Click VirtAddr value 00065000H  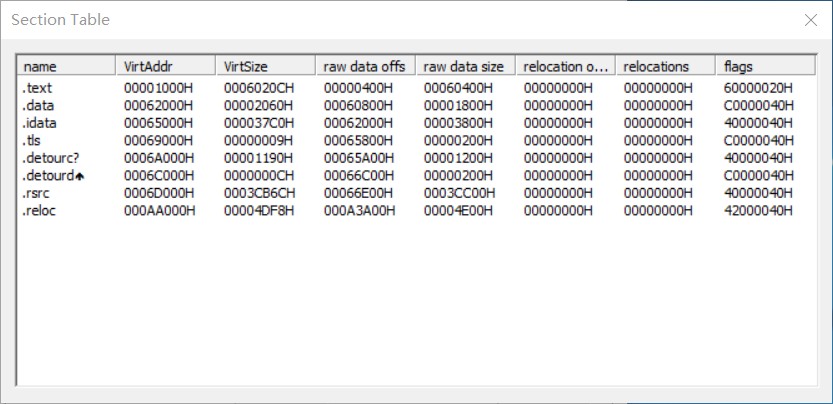click(158, 123)
